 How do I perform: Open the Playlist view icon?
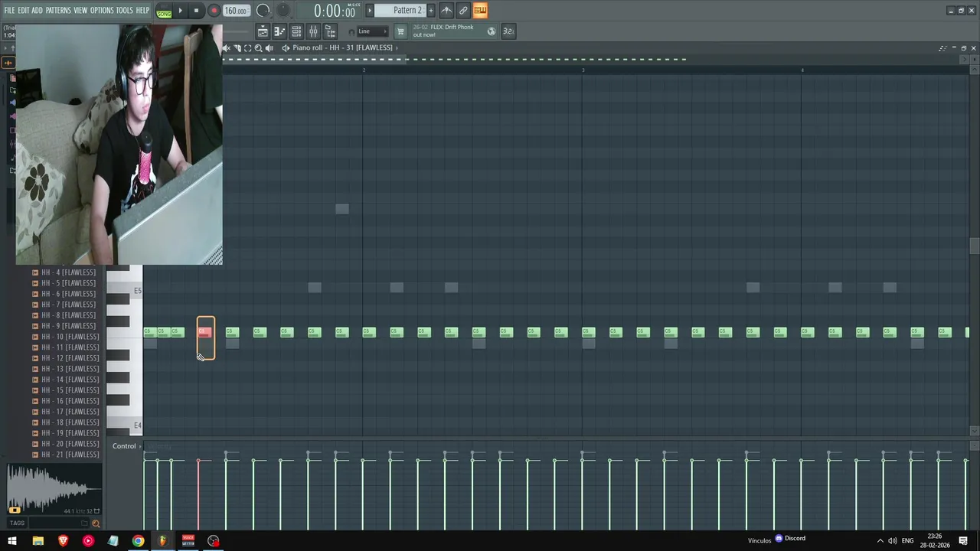click(x=263, y=31)
